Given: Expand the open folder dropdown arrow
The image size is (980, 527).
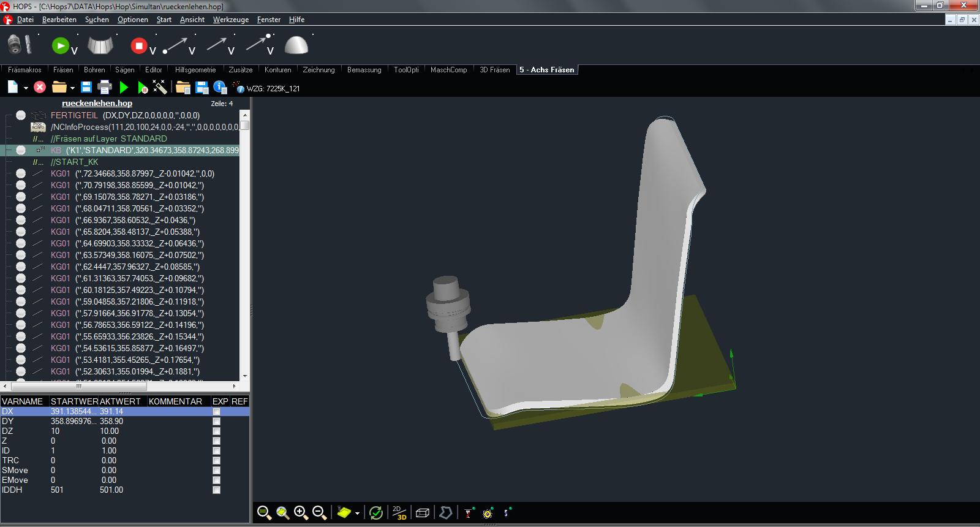Looking at the screenshot, I should (72, 88).
